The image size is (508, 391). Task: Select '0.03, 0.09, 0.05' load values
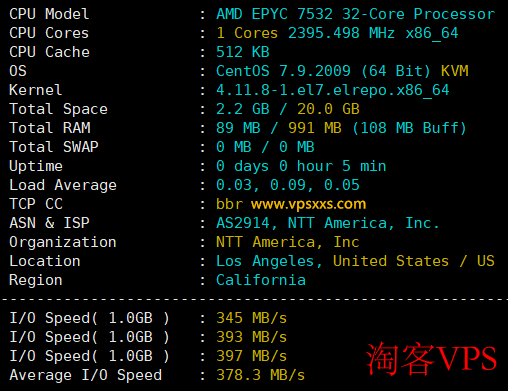coord(288,185)
